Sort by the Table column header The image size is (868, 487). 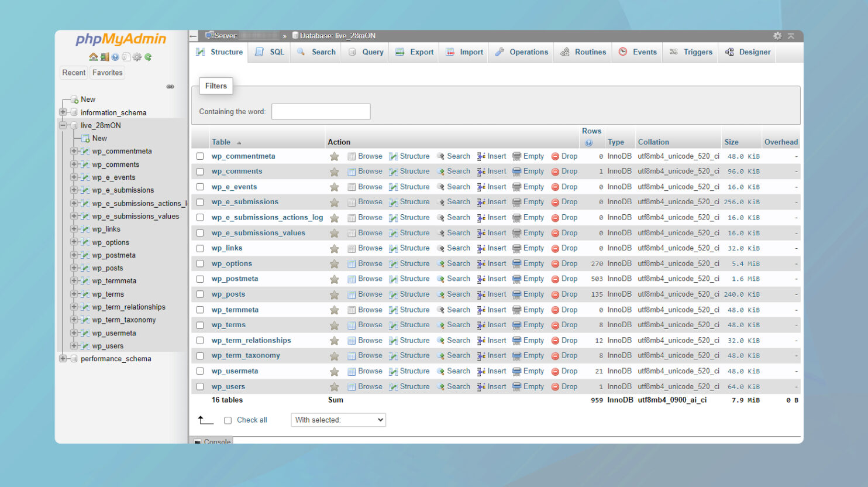(221, 142)
